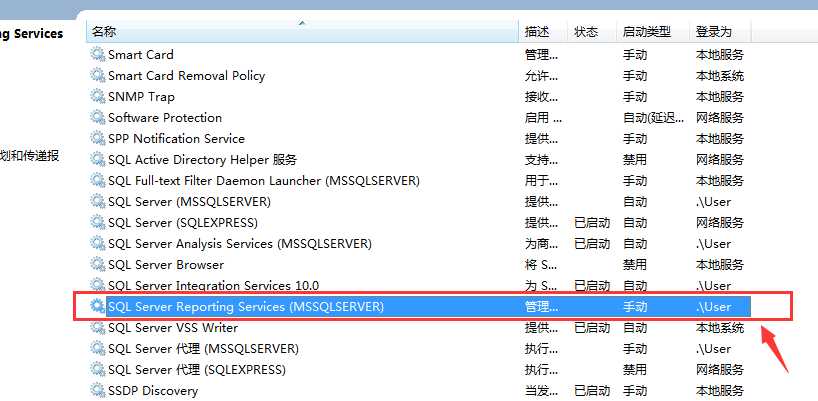Sort by the 描述 column header
The height and width of the screenshot is (401, 818).
543,31
